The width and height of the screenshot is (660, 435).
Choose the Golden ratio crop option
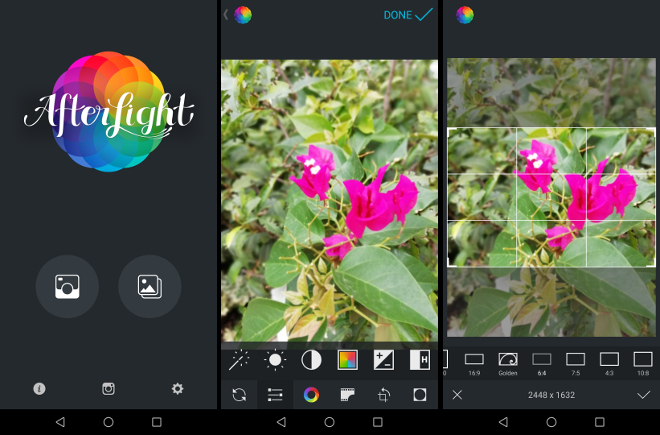508,361
